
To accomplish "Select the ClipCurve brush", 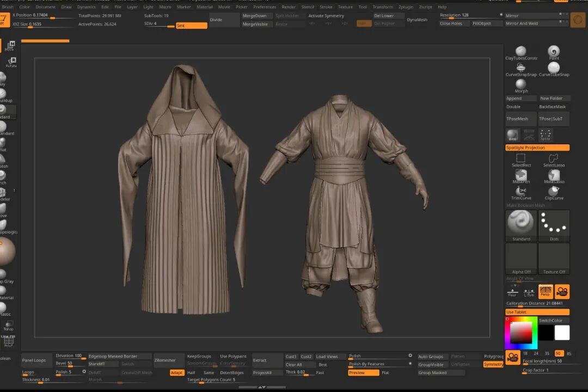I will click(x=554, y=191).
